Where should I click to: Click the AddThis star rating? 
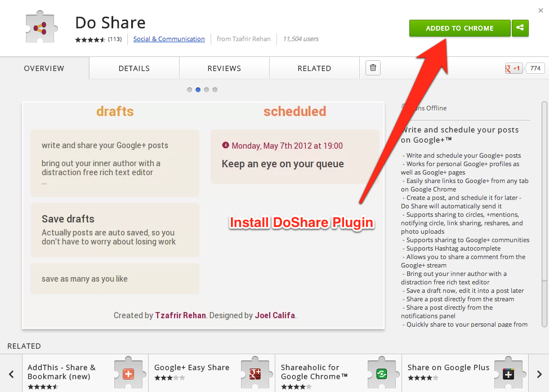(x=43, y=387)
